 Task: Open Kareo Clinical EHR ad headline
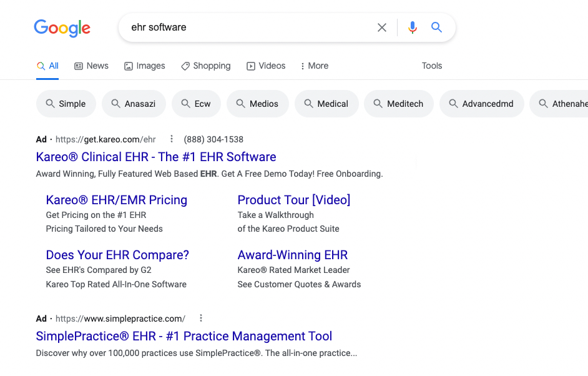coord(156,157)
